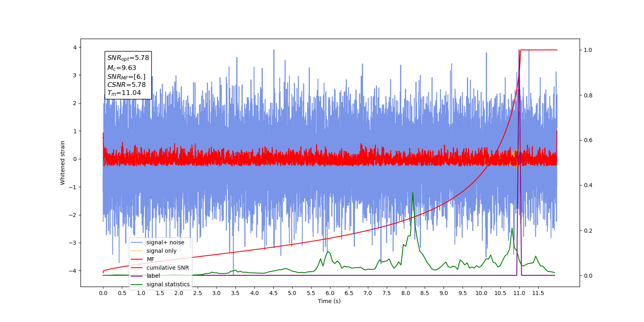Click x-axis tick label 6.5
644x322 pixels.
click(x=349, y=293)
